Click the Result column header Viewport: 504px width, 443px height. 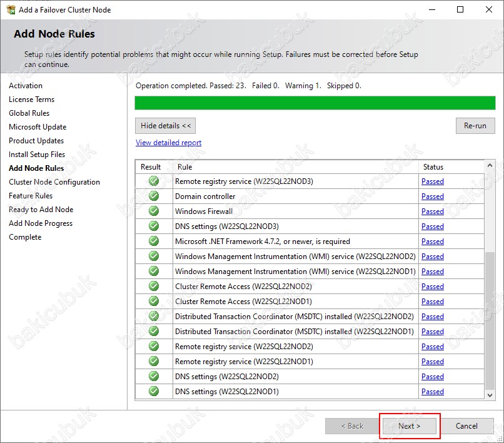pyautogui.click(x=154, y=167)
